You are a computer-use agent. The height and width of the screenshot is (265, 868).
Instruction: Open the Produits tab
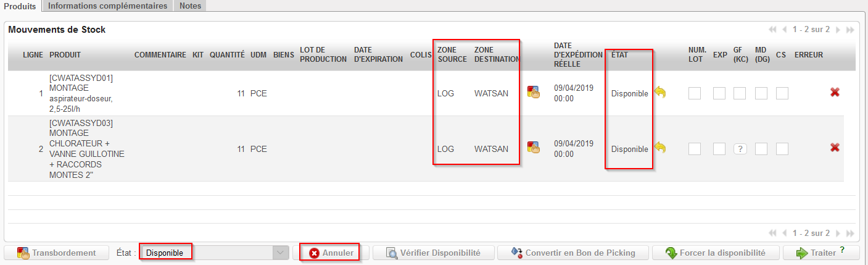(20, 6)
